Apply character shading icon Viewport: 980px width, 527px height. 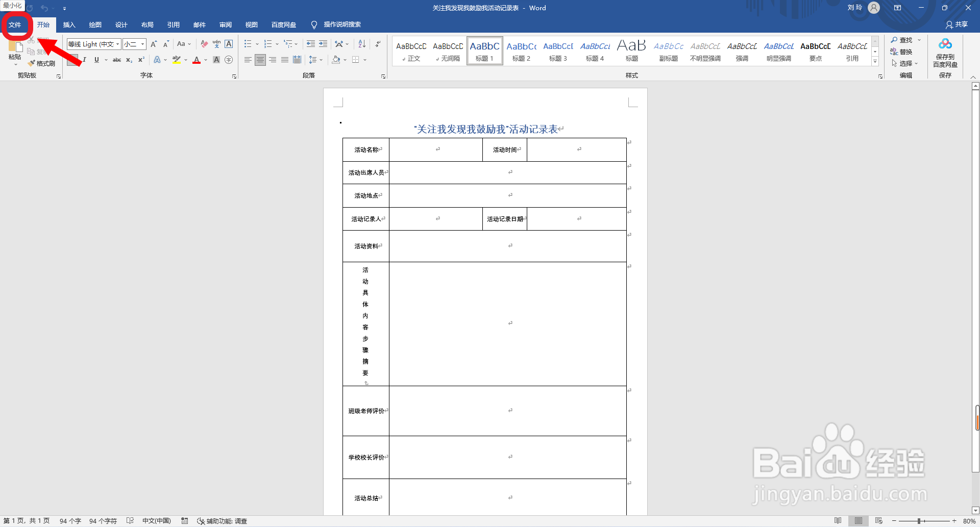point(216,60)
